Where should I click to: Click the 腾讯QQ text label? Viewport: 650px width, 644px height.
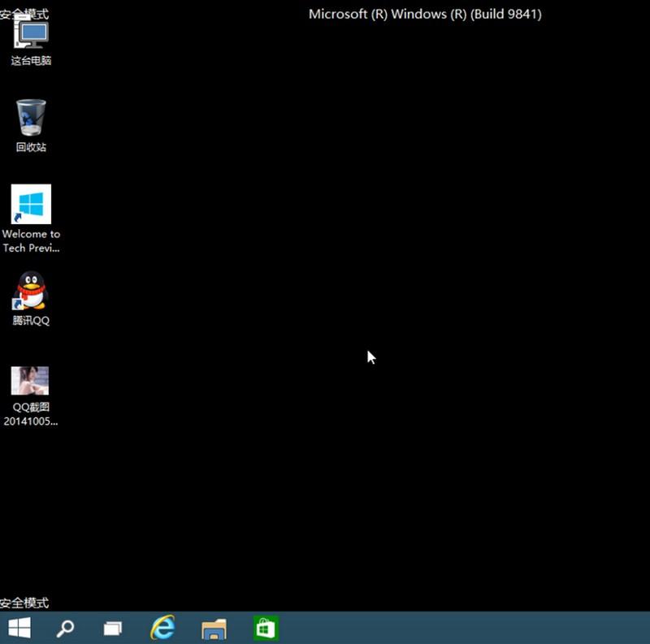(31, 320)
